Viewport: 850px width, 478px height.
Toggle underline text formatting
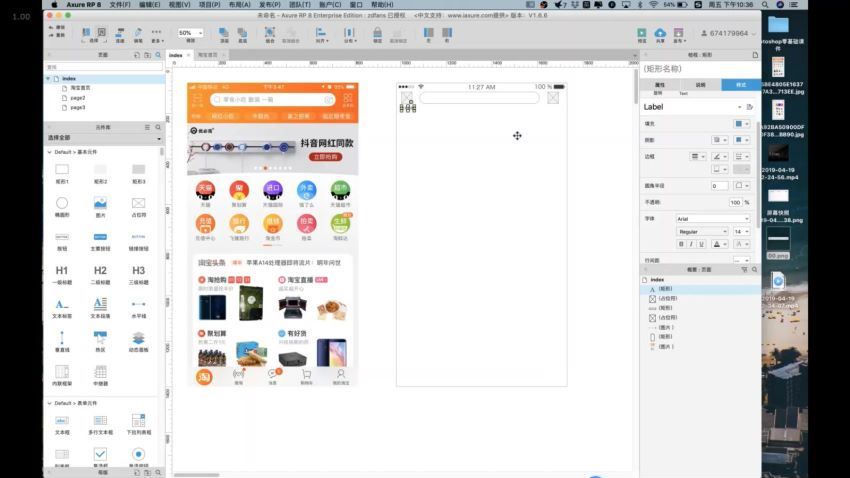coord(701,244)
